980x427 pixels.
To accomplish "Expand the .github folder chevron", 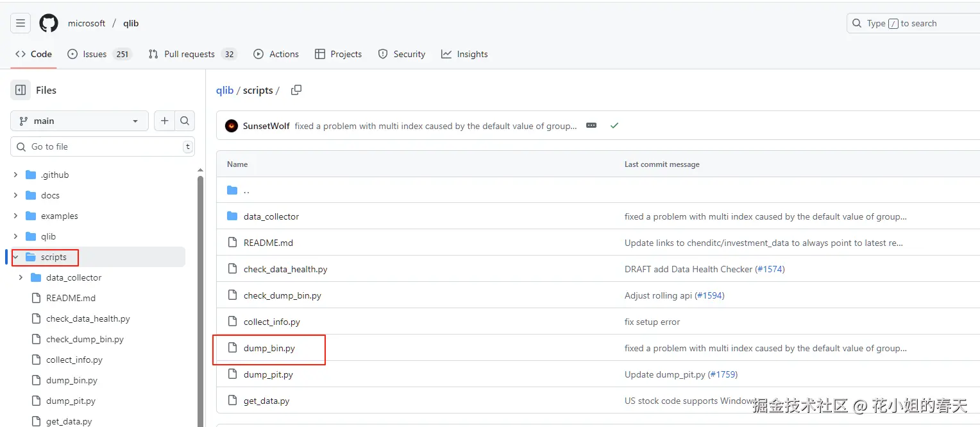I will (x=16, y=175).
